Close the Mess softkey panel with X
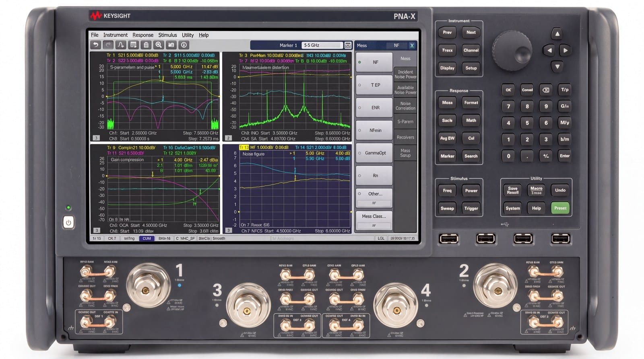 pos(412,45)
